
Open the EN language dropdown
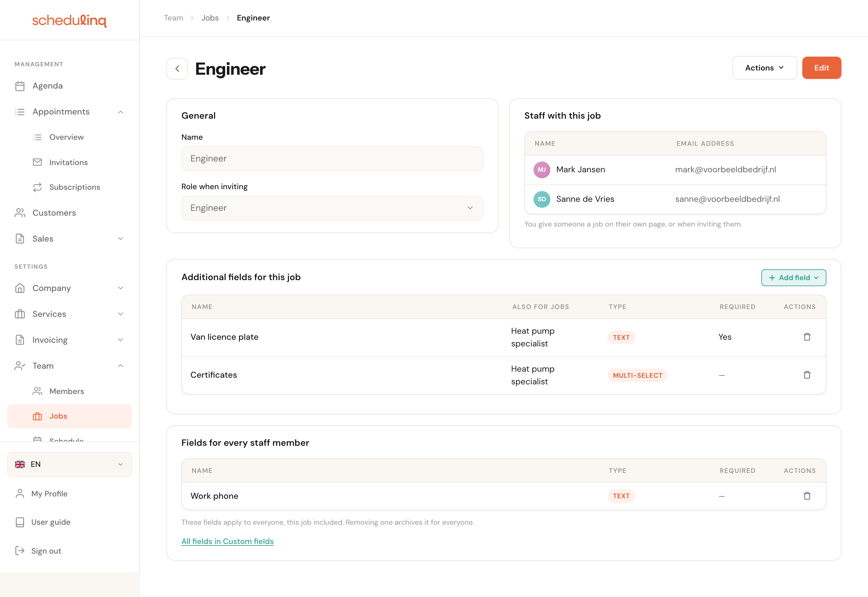(70, 464)
